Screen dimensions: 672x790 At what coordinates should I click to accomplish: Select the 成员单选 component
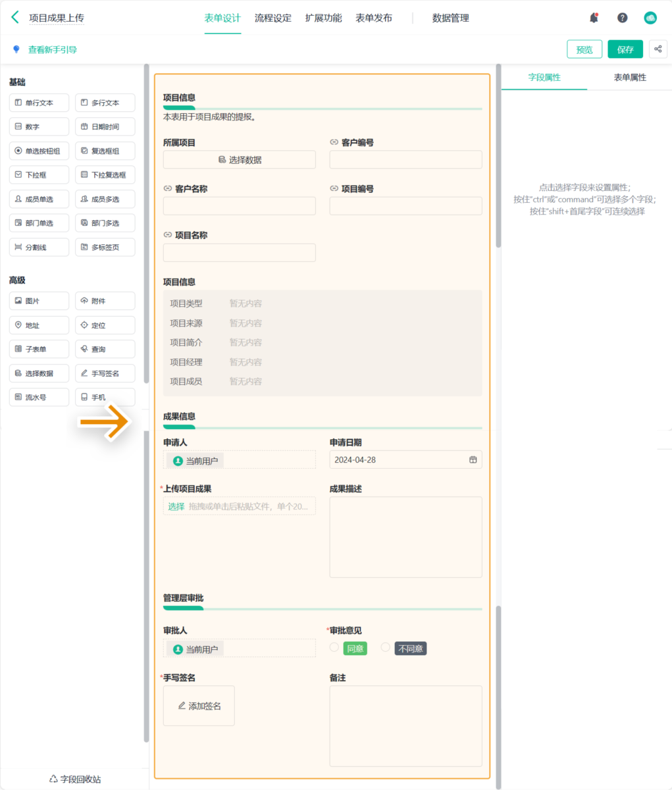(39, 198)
